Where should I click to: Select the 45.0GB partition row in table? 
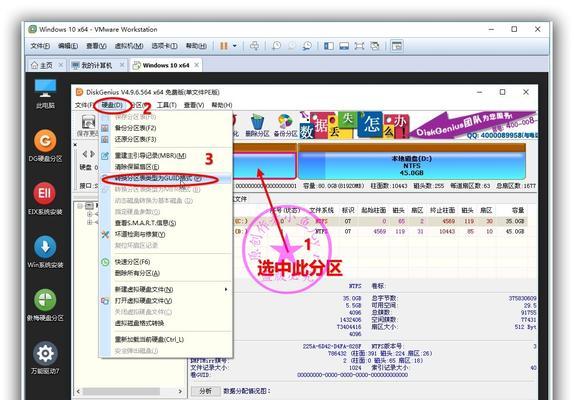click(380, 232)
